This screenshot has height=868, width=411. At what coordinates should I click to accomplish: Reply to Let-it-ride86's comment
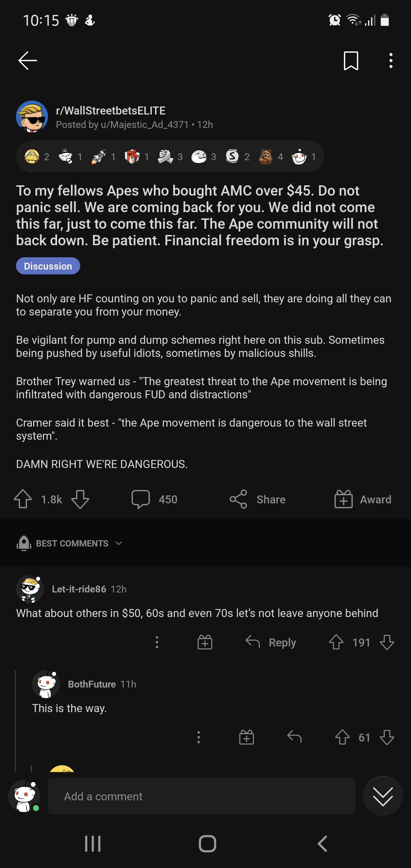271,642
